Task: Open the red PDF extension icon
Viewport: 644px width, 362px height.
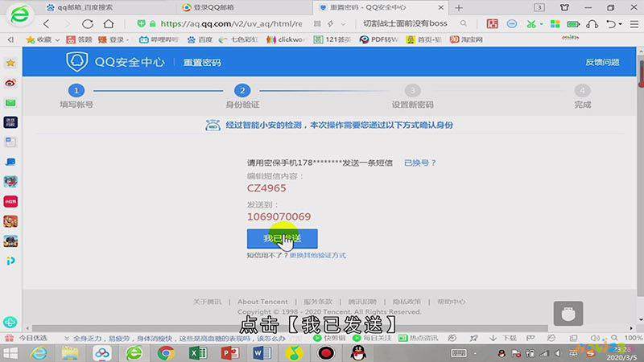Action: coord(492,24)
